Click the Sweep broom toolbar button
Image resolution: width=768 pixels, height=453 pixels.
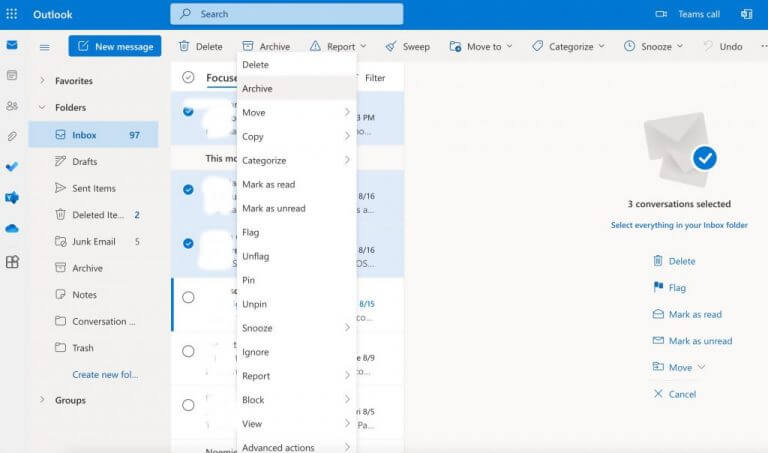408,47
